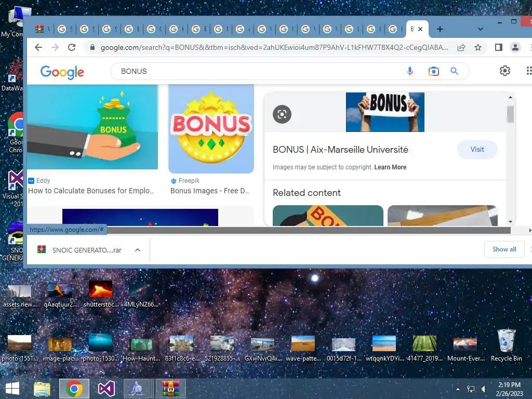
Task: Start voice search with the microphone icon
Action: (x=410, y=71)
